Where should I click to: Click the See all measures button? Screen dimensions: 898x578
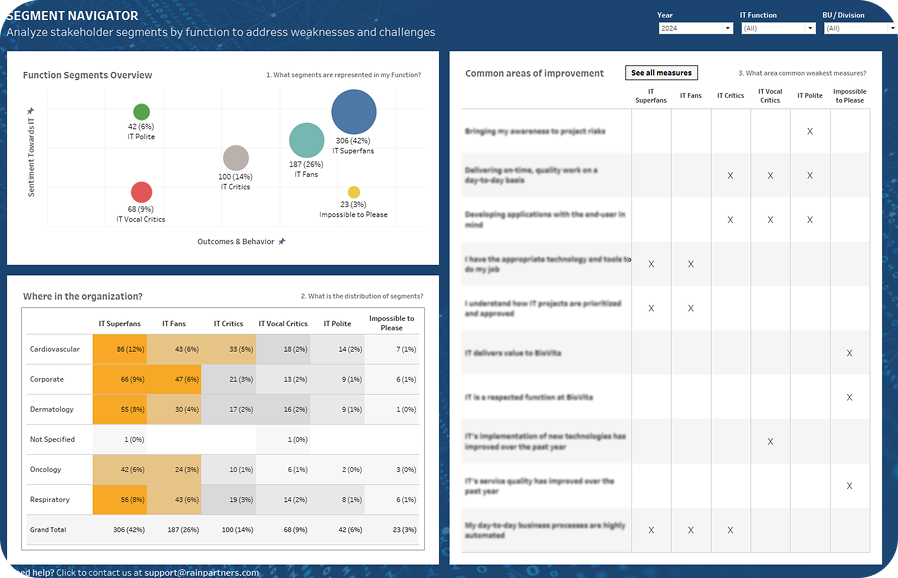(x=660, y=72)
